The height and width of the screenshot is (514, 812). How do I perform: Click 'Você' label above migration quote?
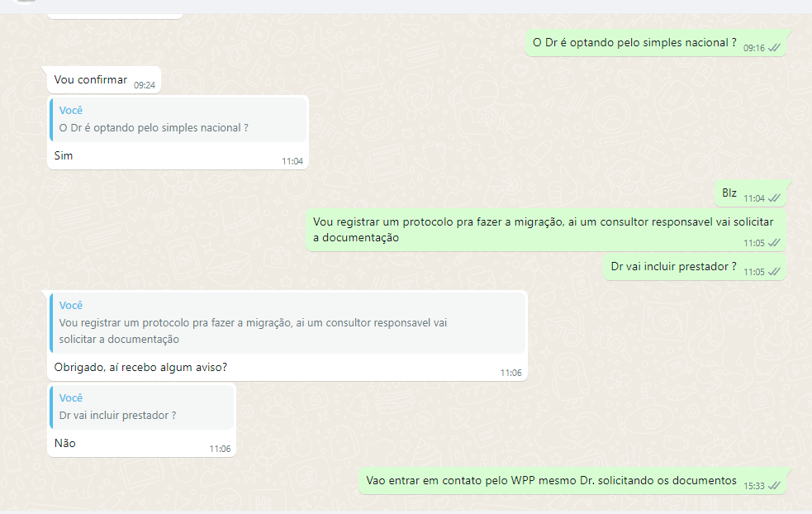pos(71,305)
